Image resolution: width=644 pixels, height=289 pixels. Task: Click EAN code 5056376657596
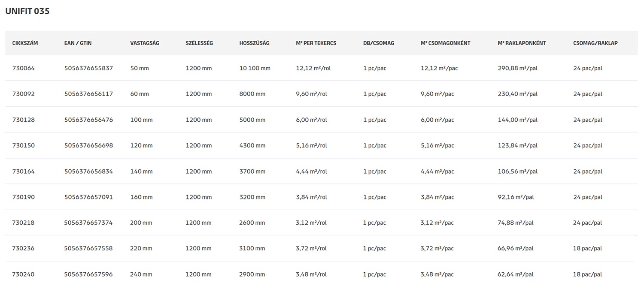point(88,274)
